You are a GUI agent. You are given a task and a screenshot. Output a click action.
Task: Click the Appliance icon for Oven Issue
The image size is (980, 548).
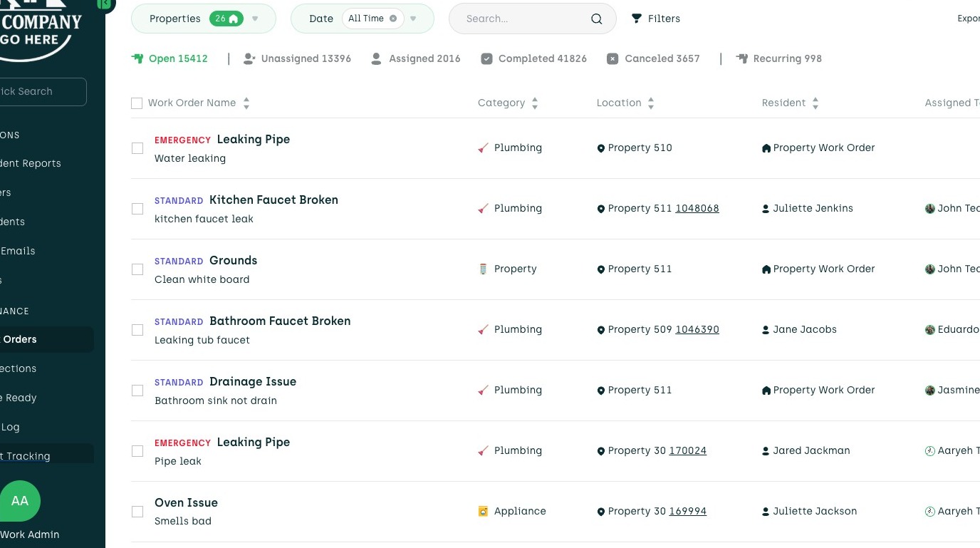click(483, 512)
